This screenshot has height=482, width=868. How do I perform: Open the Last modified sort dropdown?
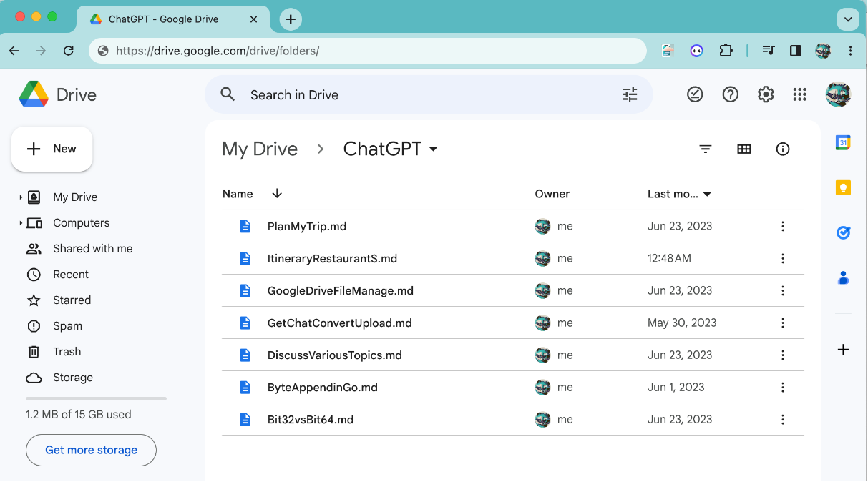[708, 195]
